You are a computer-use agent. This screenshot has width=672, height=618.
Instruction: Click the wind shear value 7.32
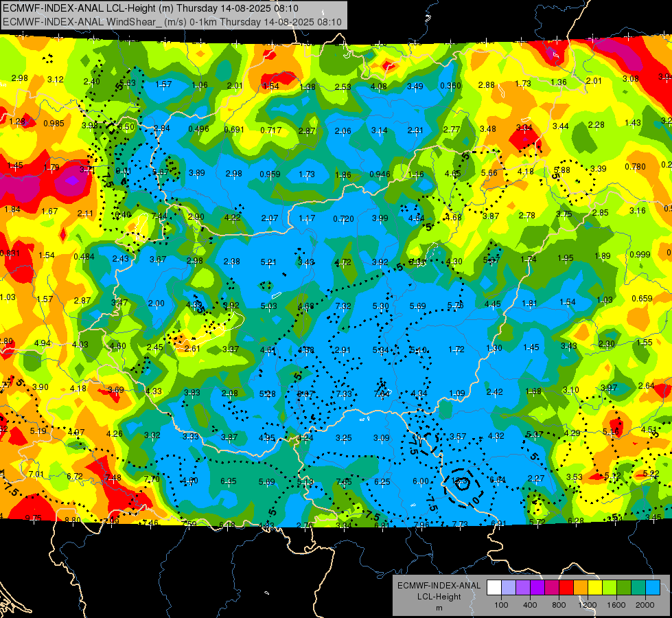tap(343, 306)
